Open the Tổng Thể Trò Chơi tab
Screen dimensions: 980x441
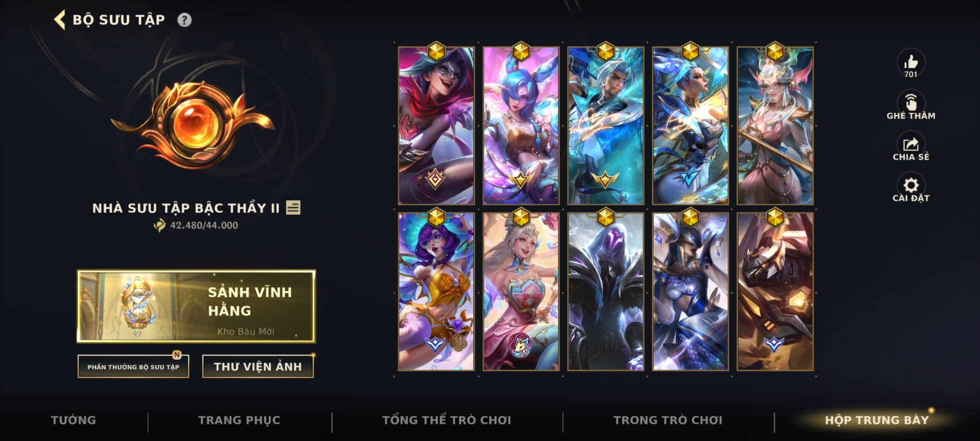point(447,420)
